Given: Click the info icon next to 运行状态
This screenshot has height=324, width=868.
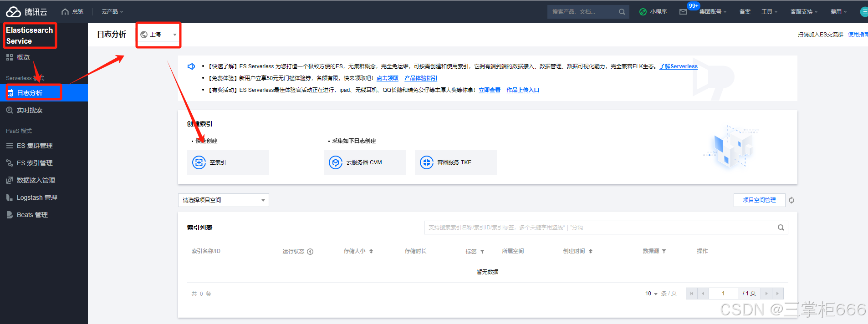Looking at the screenshot, I should [310, 252].
